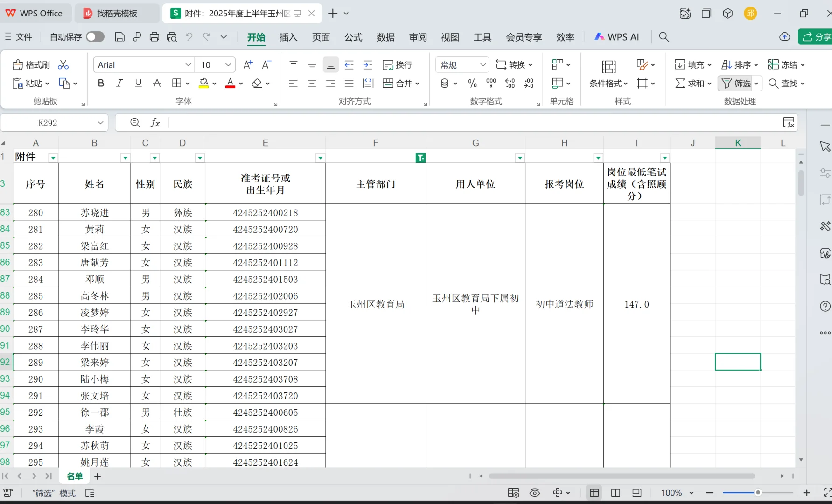Toggle 自动保存 switch off
The height and width of the screenshot is (504, 832).
pyautogui.click(x=95, y=36)
